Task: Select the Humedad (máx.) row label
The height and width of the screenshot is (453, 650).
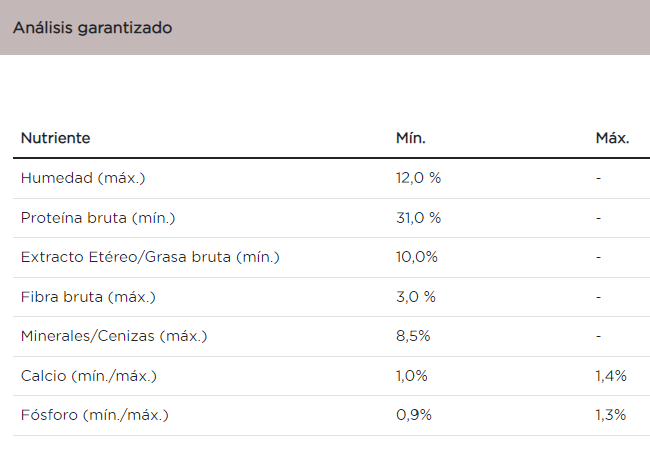Action: click(83, 178)
